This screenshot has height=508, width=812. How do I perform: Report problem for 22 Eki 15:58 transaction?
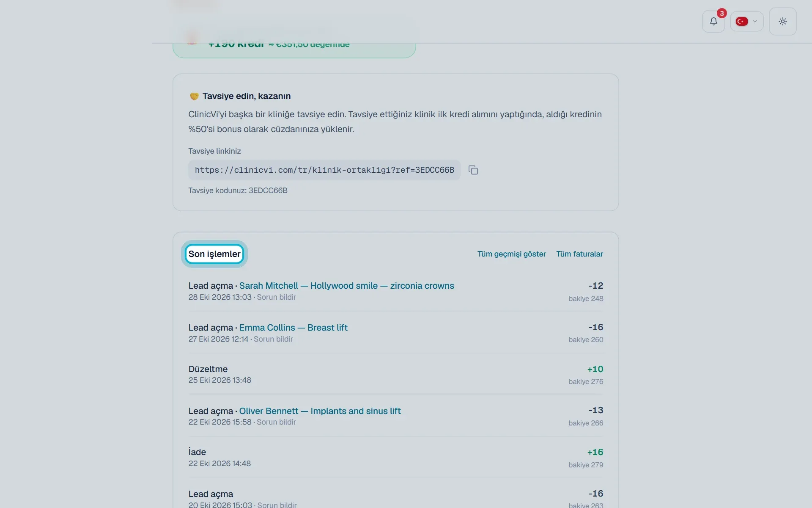click(x=276, y=422)
